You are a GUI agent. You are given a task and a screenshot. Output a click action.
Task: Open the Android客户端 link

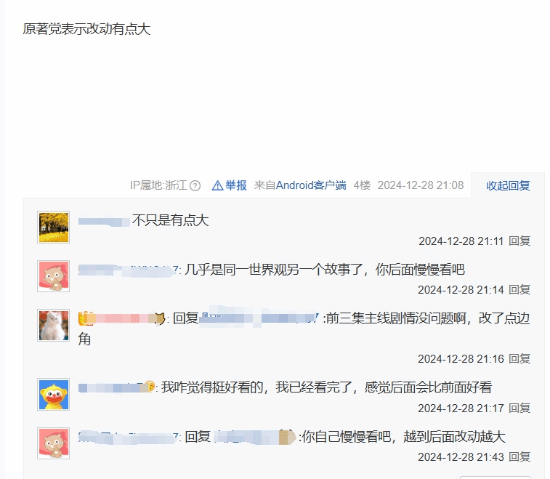point(311,185)
